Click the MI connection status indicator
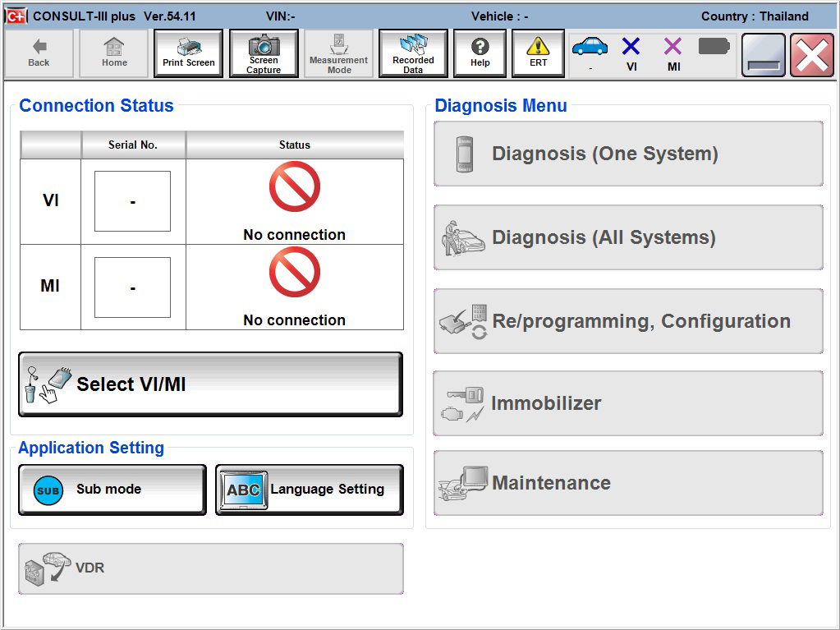This screenshot has height=630, width=840. point(673,53)
